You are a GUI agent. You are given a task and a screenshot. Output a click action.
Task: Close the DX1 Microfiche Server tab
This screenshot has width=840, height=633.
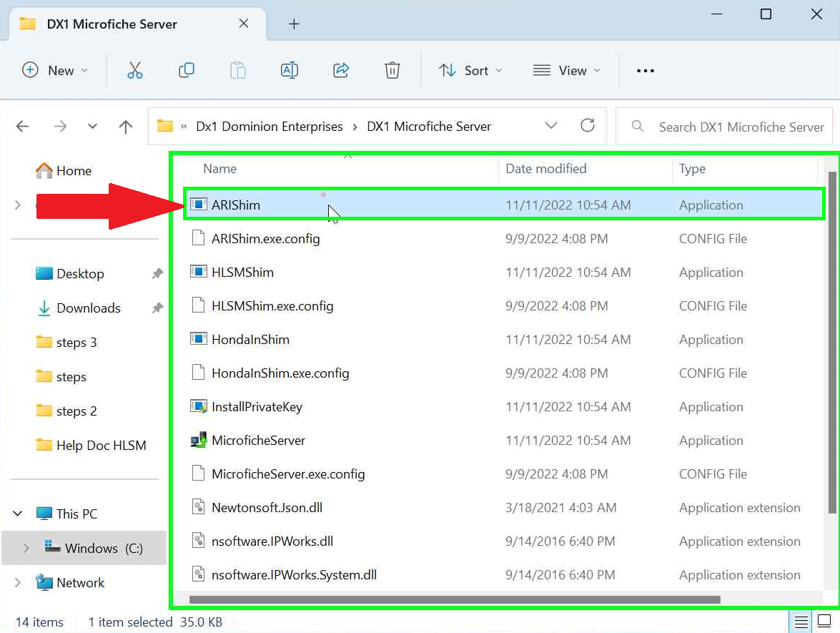click(x=243, y=23)
